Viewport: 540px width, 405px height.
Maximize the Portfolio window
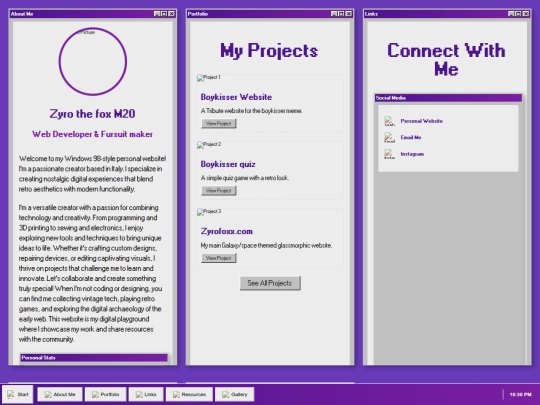coord(341,14)
